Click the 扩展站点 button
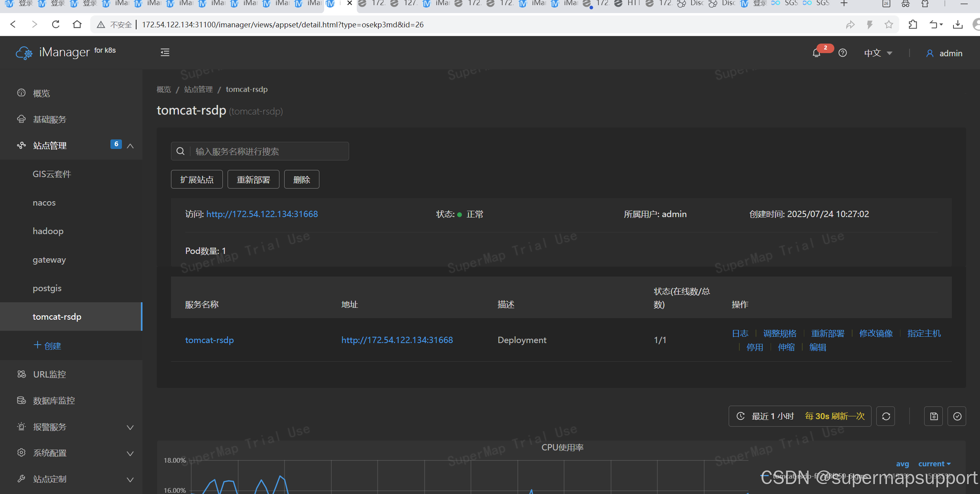980x494 pixels. [x=197, y=179]
